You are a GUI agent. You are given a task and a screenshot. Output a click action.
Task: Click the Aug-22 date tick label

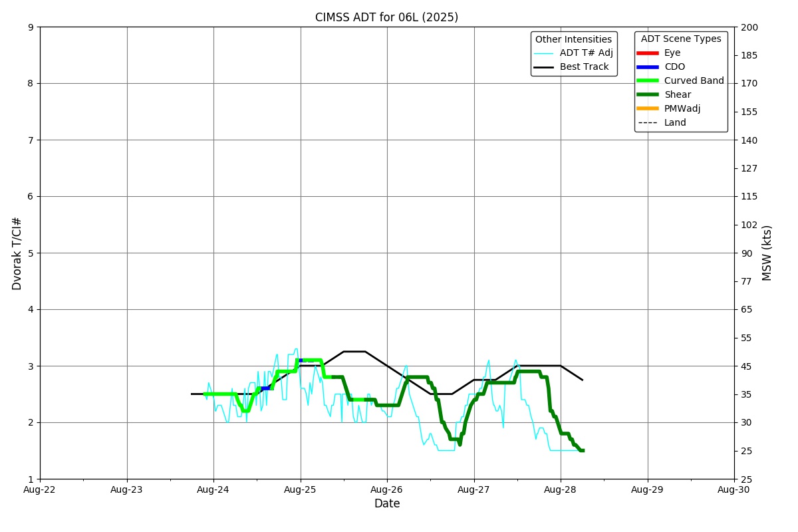pos(40,490)
